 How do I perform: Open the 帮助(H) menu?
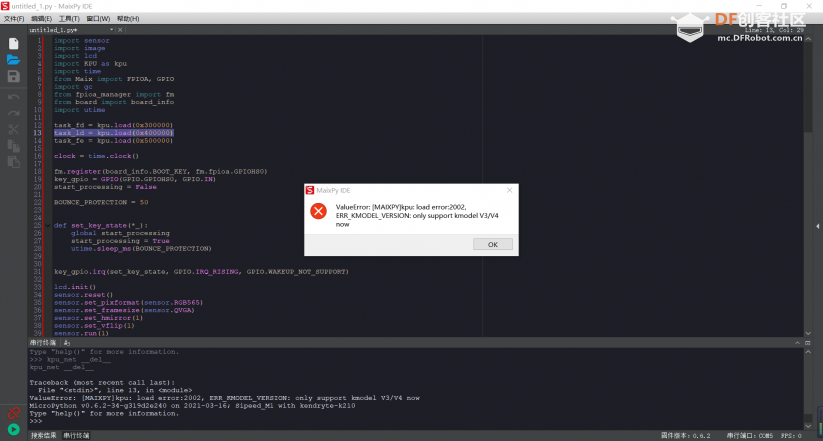128,19
